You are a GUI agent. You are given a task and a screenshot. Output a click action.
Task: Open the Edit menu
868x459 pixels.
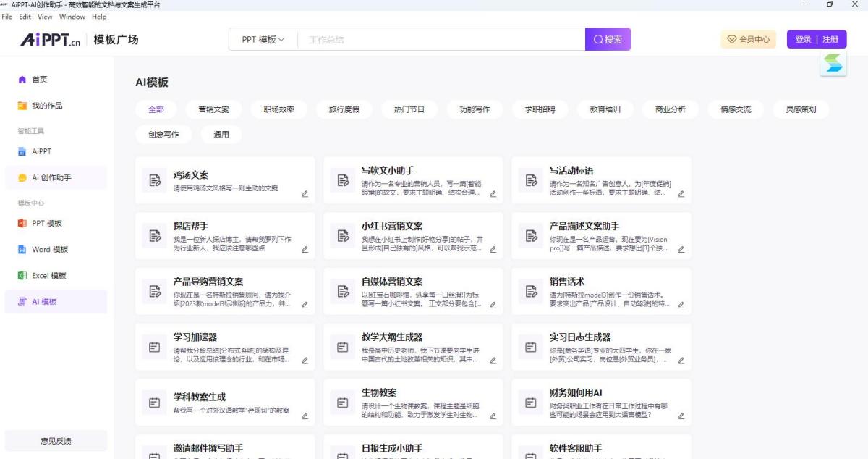pyautogui.click(x=25, y=17)
